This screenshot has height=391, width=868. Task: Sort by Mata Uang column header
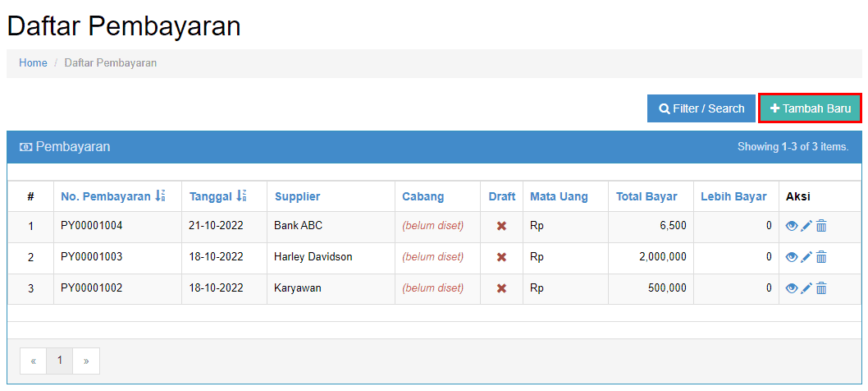click(559, 196)
